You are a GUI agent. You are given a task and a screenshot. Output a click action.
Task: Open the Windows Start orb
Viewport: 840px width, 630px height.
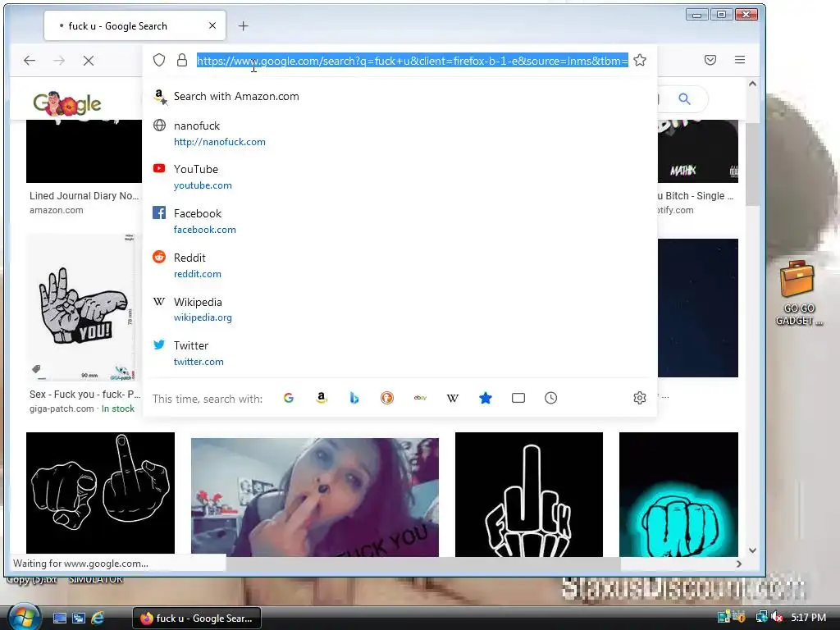pos(24,618)
